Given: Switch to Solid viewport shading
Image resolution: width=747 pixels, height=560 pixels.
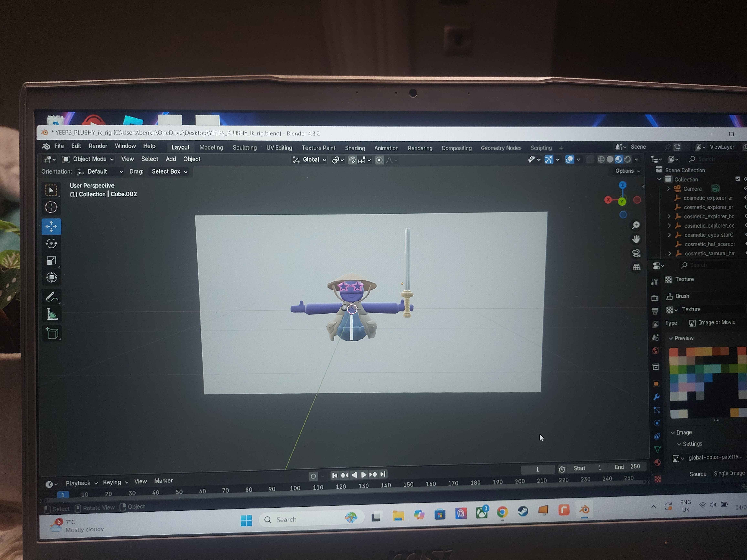Looking at the screenshot, I should tap(610, 159).
